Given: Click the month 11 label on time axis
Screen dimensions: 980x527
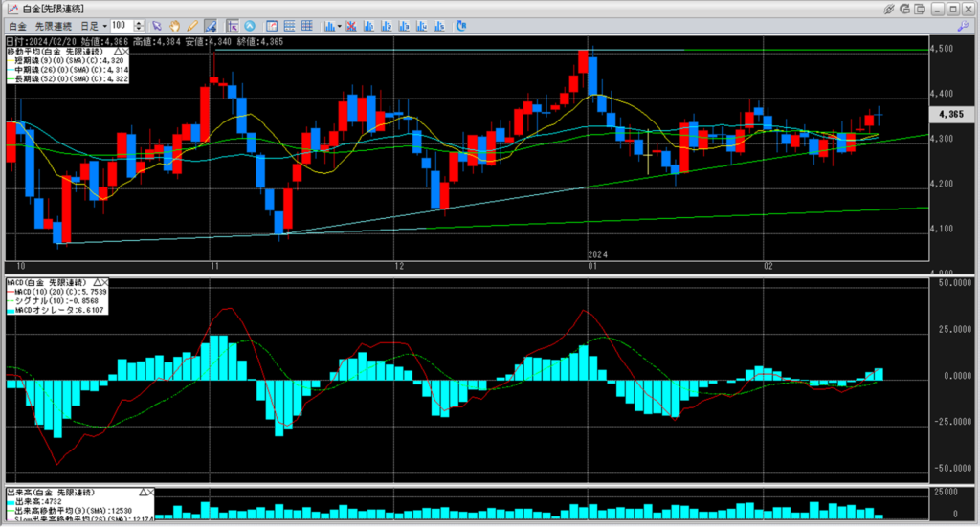Looking at the screenshot, I should [214, 267].
